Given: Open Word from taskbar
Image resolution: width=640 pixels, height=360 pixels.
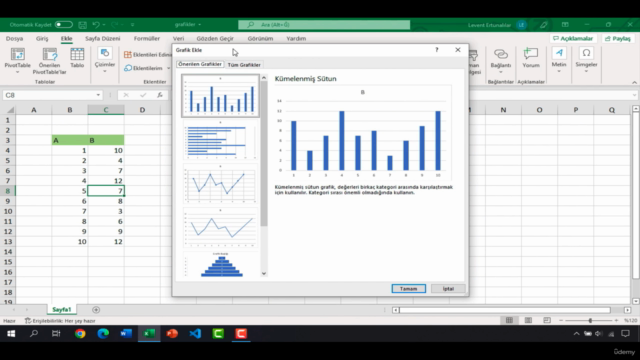Looking at the screenshot, I should pos(126,333).
